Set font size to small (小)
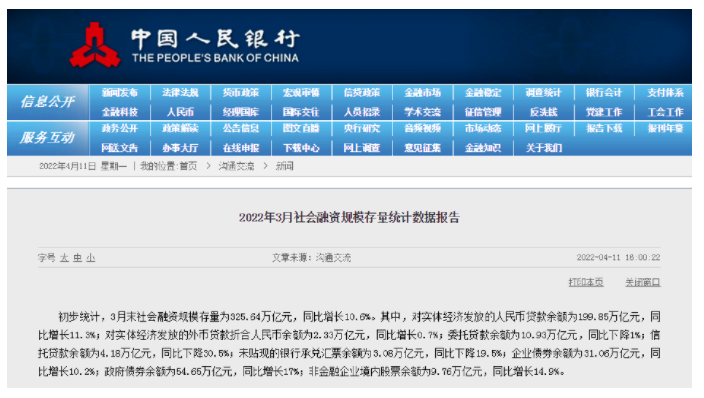Image resolution: width=704 pixels, height=398 pixels. [91, 258]
